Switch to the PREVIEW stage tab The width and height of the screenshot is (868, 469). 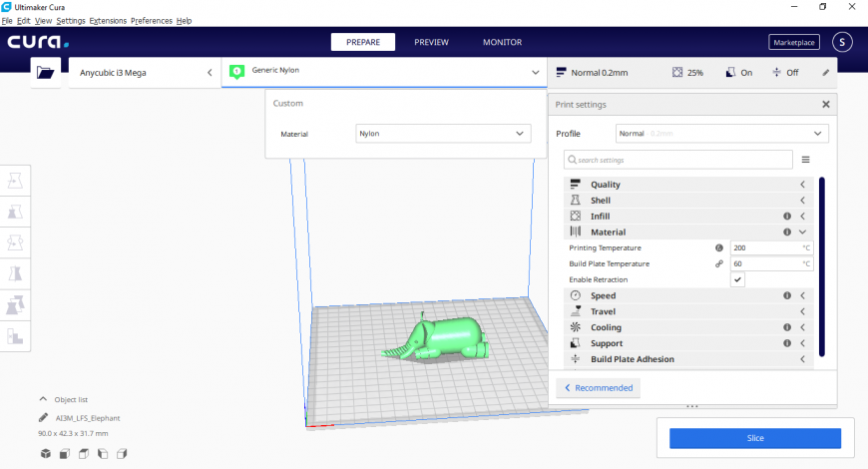pyautogui.click(x=431, y=42)
